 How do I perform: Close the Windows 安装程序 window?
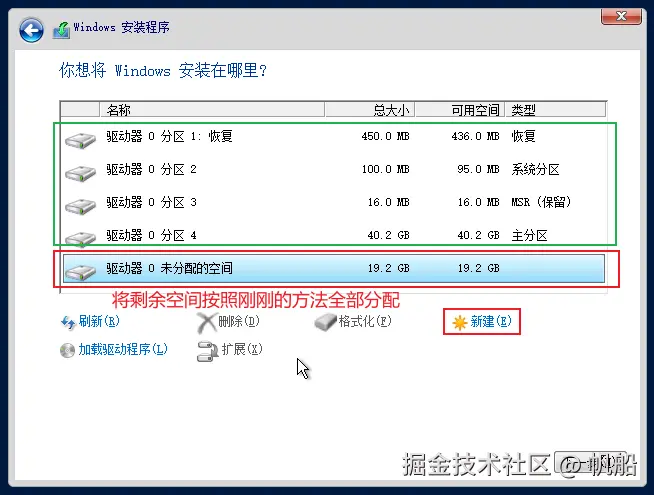(621, 17)
